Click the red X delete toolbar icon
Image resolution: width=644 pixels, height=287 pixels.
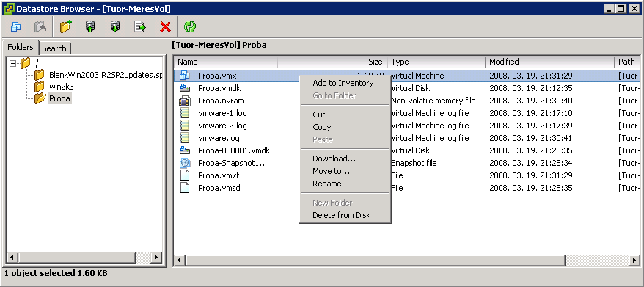[x=165, y=27]
